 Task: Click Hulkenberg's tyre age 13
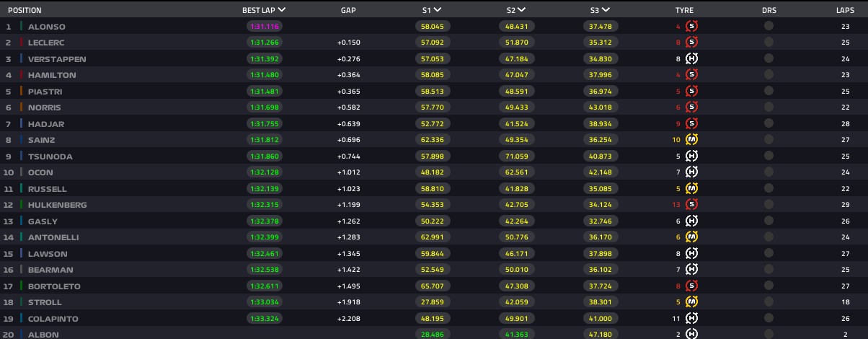[676, 205]
